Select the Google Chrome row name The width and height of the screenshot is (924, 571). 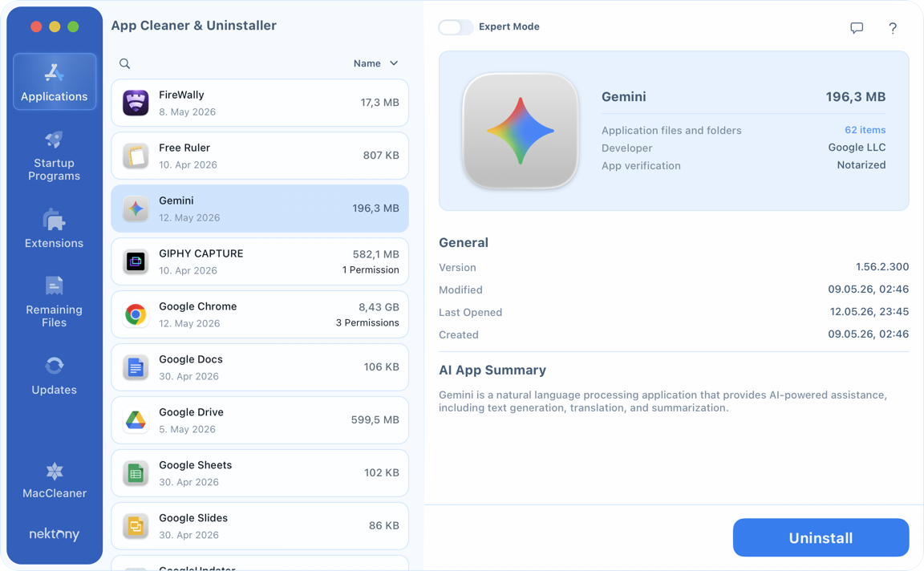point(198,306)
